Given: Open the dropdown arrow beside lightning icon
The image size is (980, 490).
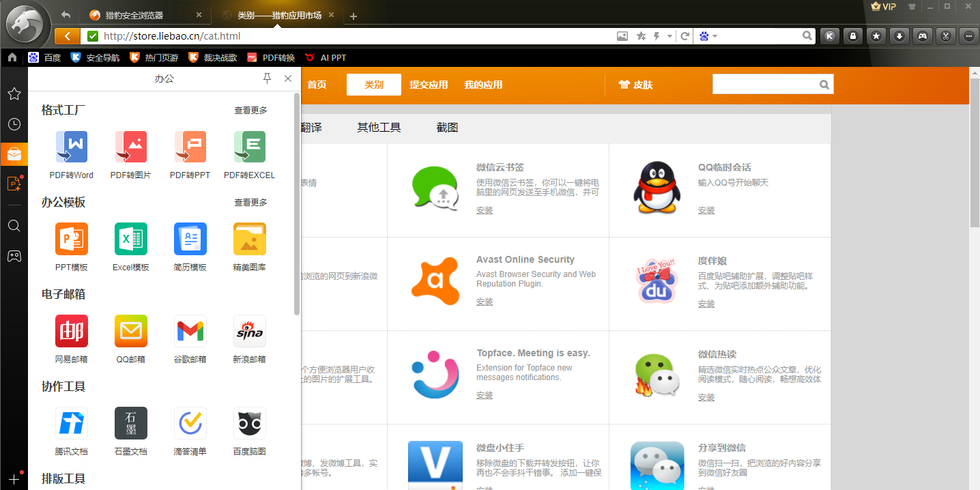Looking at the screenshot, I should (x=669, y=36).
